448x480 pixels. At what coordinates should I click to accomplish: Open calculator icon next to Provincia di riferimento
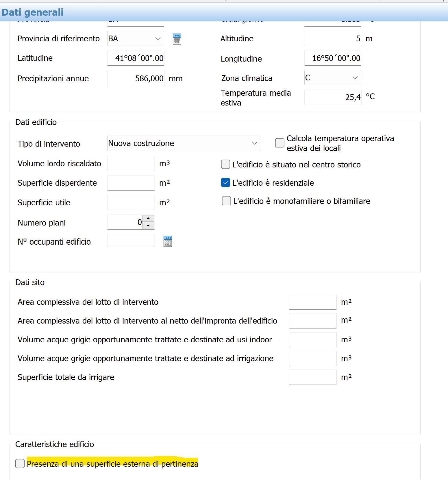tap(177, 39)
